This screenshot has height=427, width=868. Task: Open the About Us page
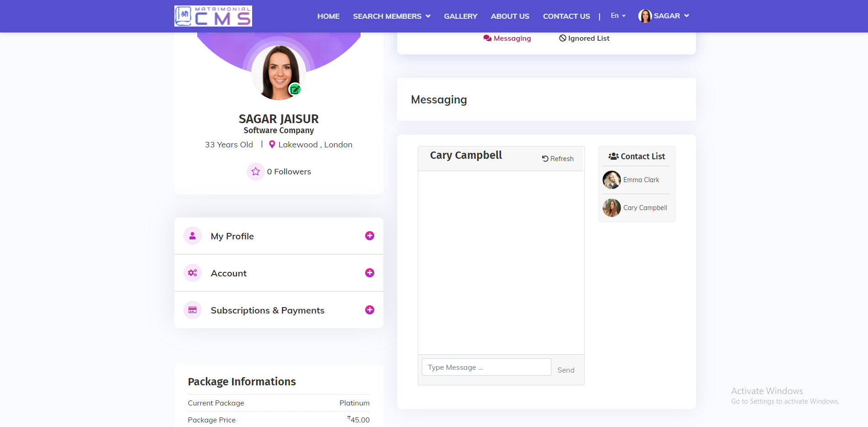coord(510,16)
